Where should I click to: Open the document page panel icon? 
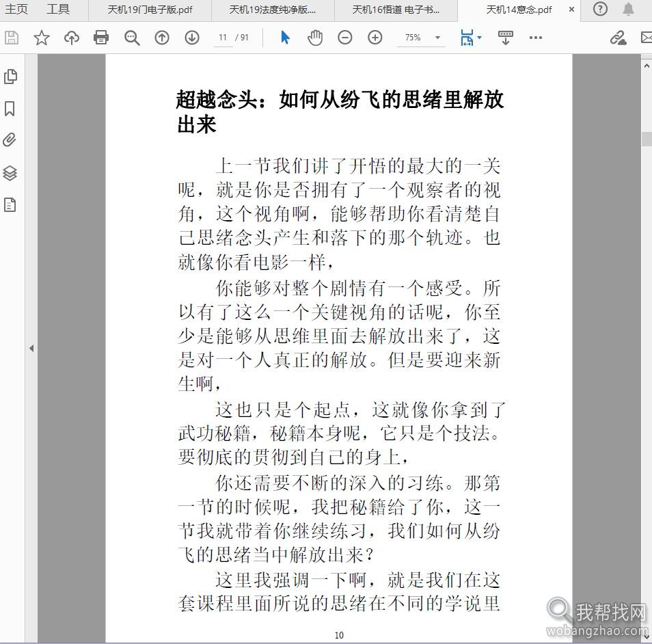pyautogui.click(x=10, y=204)
